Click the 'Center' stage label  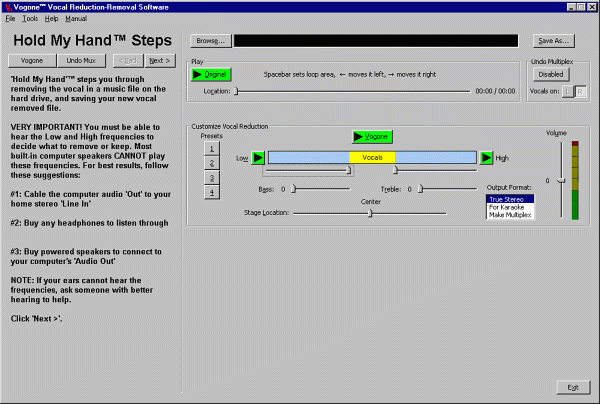pyautogui.click(x=370, y=202)
